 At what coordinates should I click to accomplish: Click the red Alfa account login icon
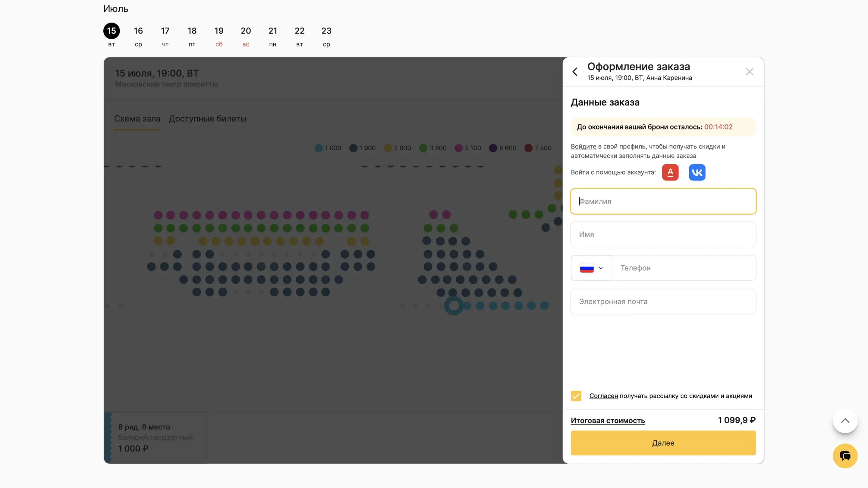tap(670, 172)
